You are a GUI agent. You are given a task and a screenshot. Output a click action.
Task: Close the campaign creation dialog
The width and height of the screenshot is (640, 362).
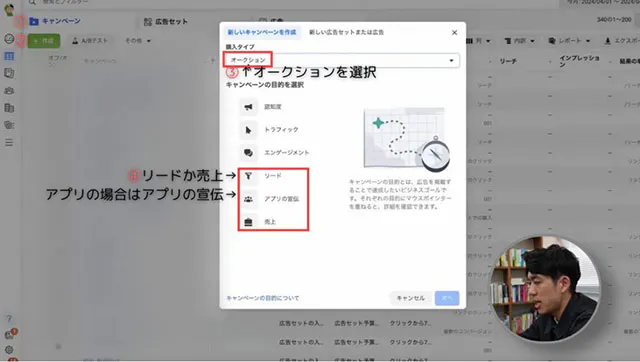[x=454, y=33]
